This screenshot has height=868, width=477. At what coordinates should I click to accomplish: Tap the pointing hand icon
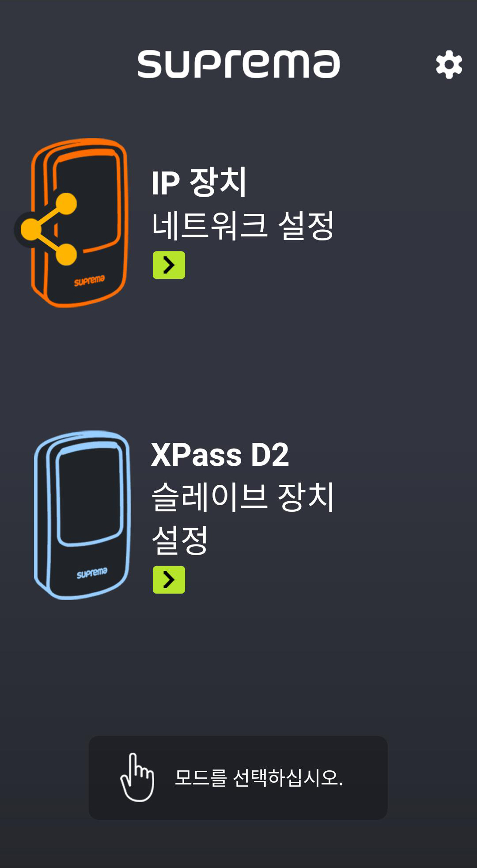(x=137, y=777)
